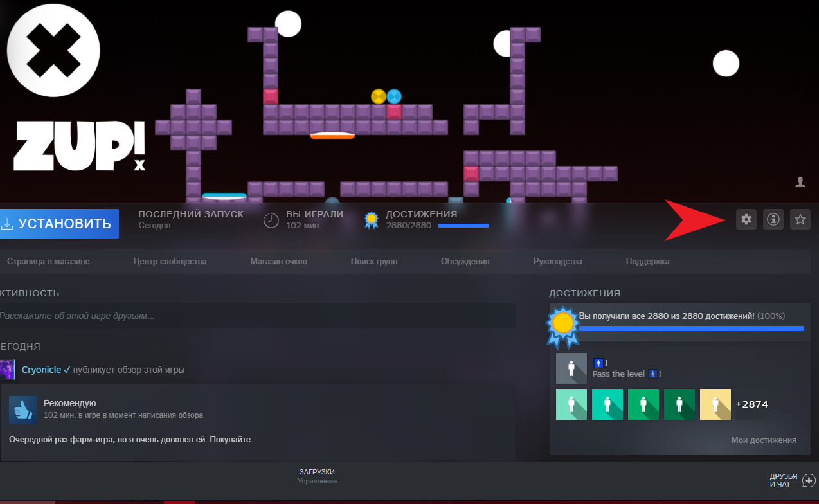Open Поиск групп tab
Viewport: 819px width, 504px height.
373,262
